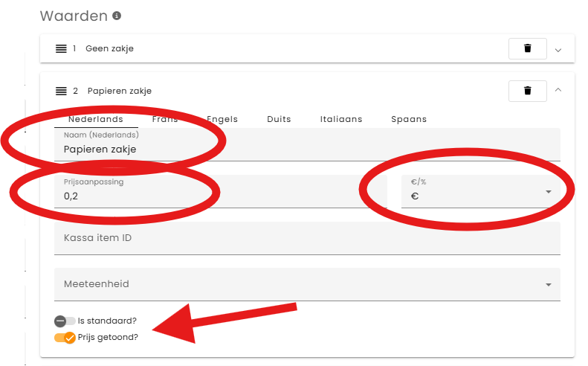Select the Spaans language tab
This screenshot has height=366, width=588.
click(409, 119)
